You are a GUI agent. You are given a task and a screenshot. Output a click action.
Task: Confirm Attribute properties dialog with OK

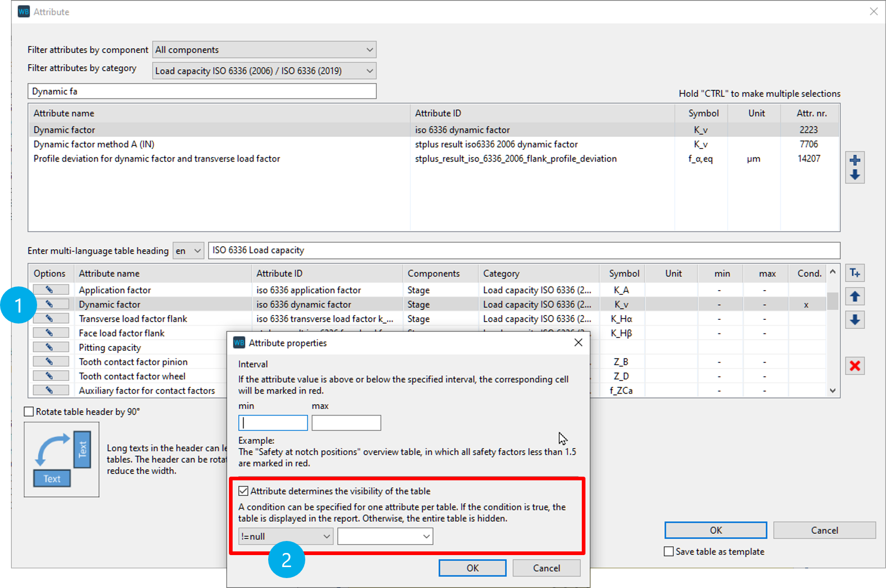tap(472, 568)
